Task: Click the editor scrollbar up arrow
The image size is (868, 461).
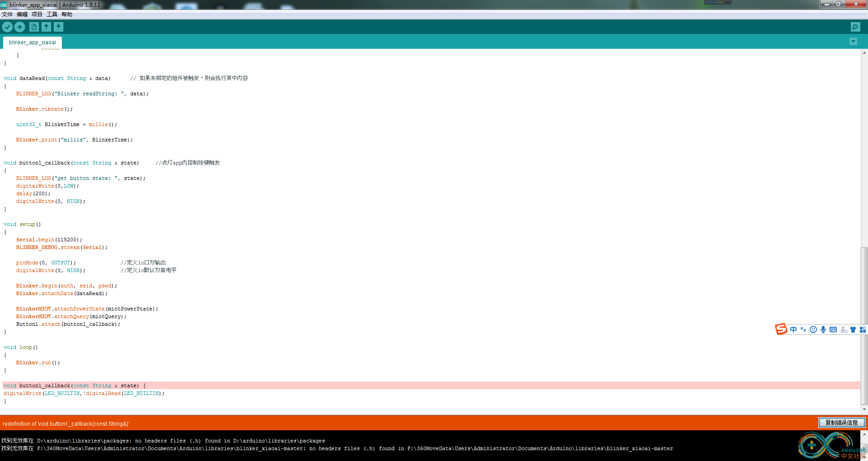Action: [x=864, y=52]
